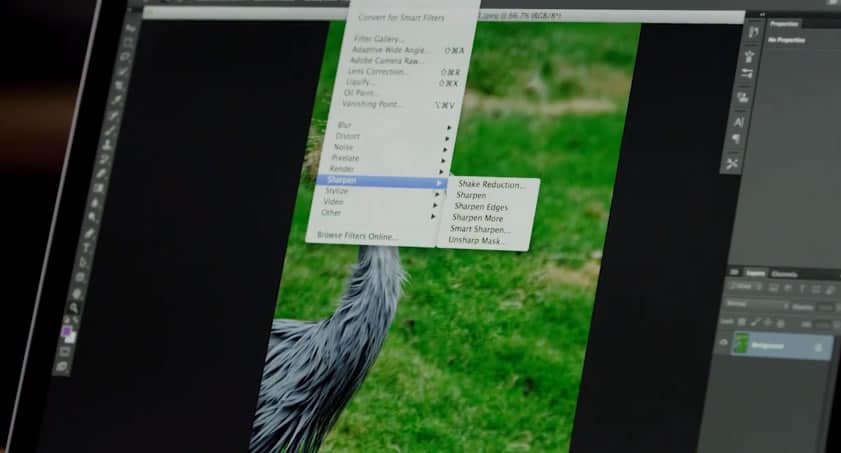Expand the Video submenu arrow
The width and height of the screenshot is (841, 453).
click(435, 205)
